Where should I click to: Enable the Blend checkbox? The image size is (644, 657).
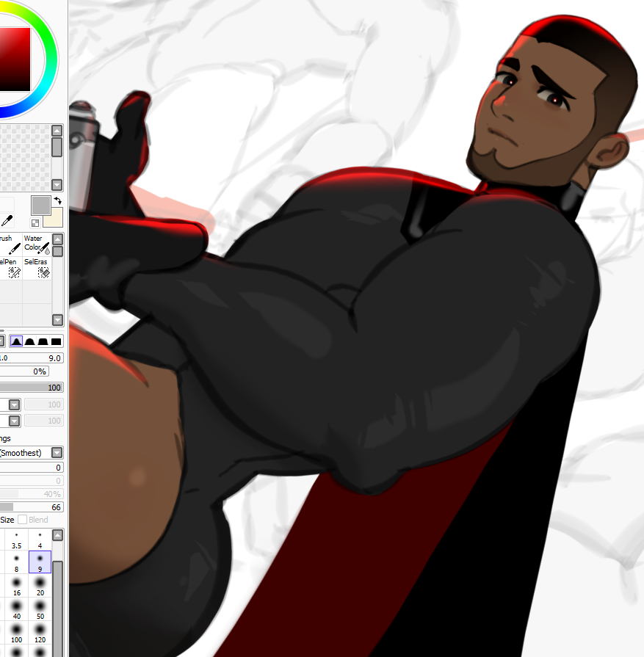[x=23, y=520]
